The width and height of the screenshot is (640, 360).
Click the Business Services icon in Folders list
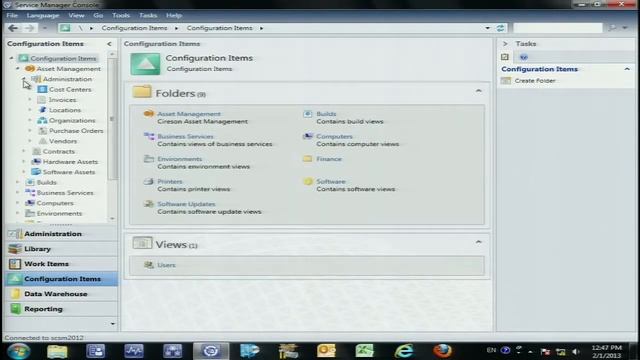pos(149,136)
